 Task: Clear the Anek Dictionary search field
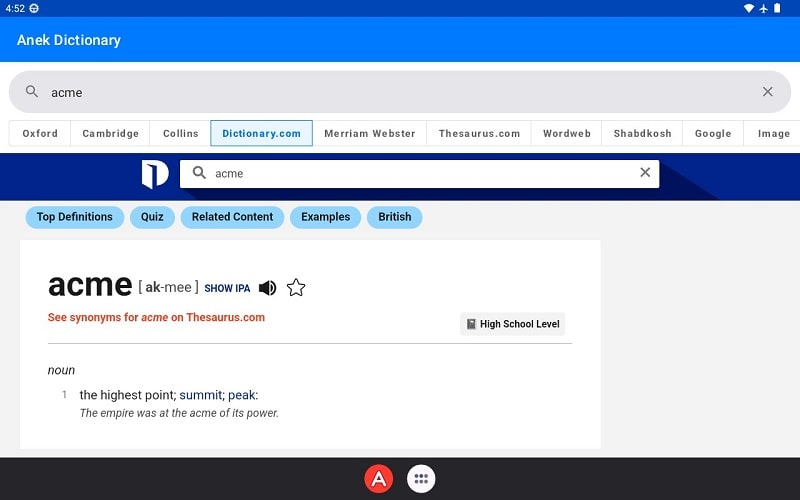coord(767,91)
